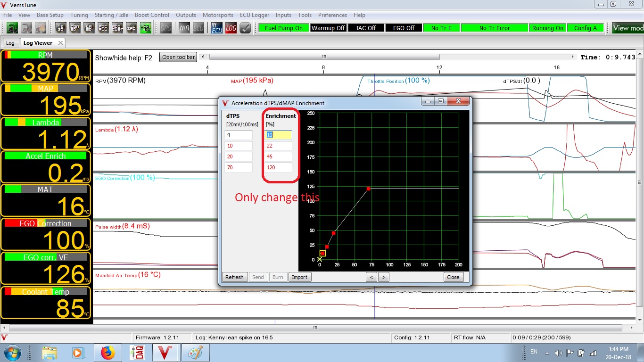
Task: Click the red LOG toolbar icon
Action: coord(231,28)
